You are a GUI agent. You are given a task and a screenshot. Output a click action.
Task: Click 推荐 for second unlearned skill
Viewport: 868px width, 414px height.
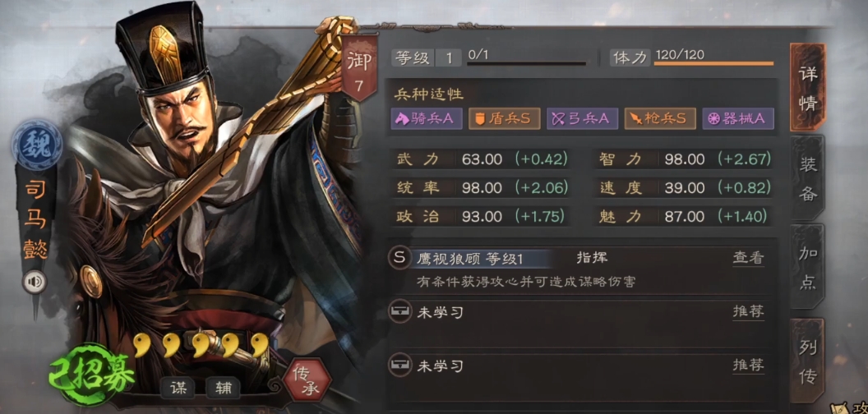749,366
